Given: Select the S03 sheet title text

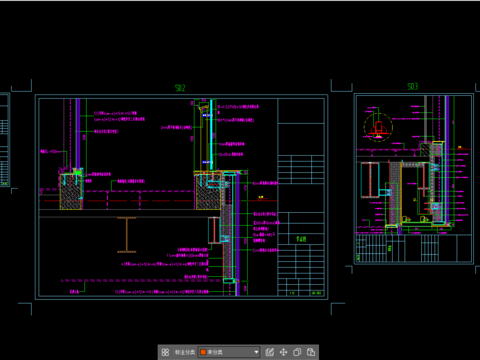Looking at the screenshot, I should tap(413, 87).
